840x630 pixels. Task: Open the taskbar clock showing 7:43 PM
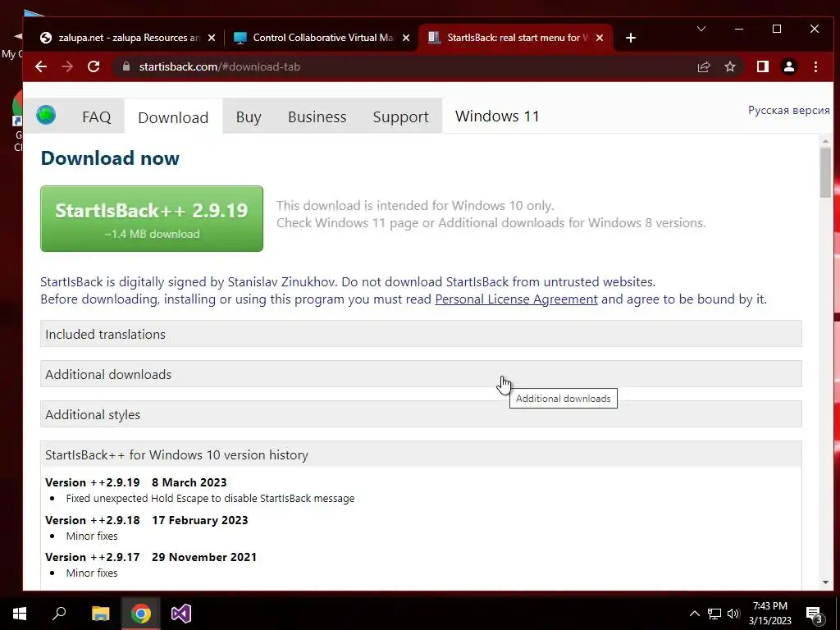[769, 614]
